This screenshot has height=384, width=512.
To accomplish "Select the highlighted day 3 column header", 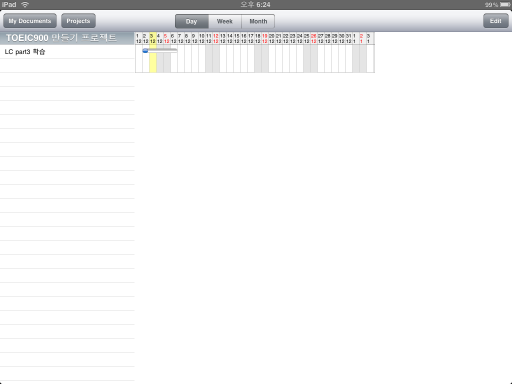I will click(153, 38).
